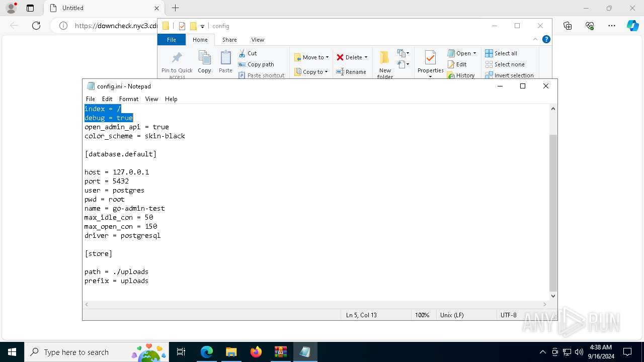Switch to Share tab in Explorer ribbon
The height and width of the screenshot is (362, 644).
click(229, 40)
